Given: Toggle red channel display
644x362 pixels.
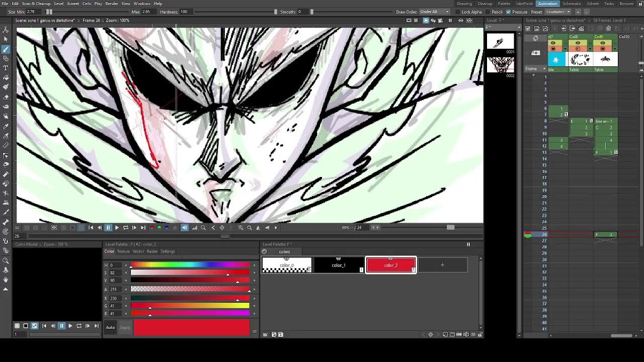Looking at the screenshot, I should (152, 228).
